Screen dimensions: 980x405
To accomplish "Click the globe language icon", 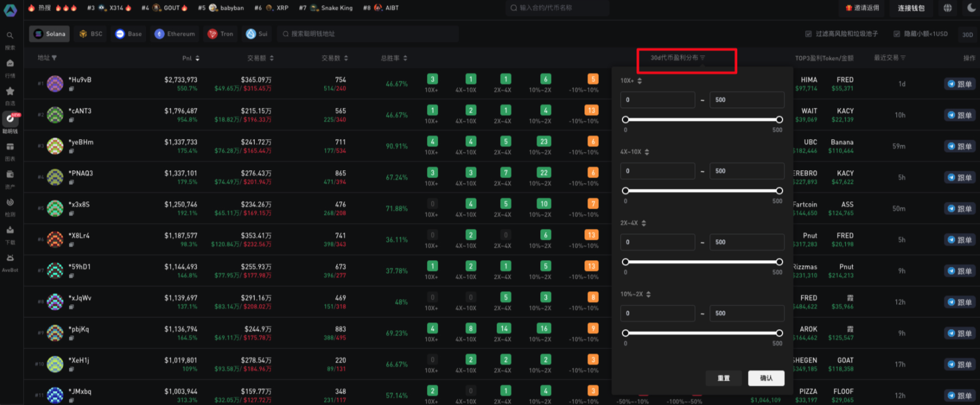I will pyautogui.click(x=948, y=8).
